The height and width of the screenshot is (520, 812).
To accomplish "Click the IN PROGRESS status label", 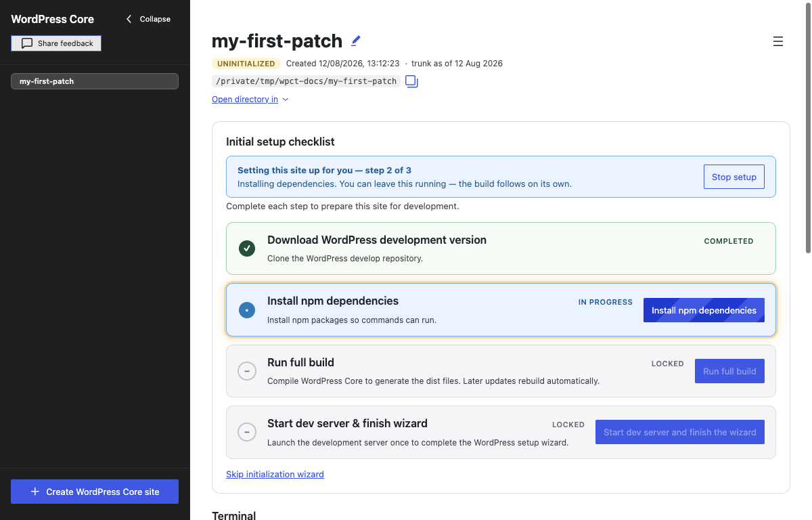I will (x=606, y=302).
